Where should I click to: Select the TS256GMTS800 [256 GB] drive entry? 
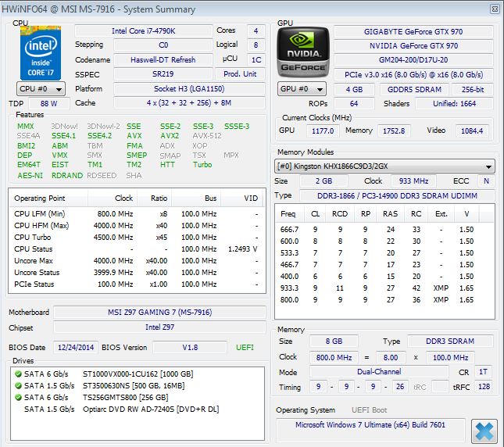coord(125,398)
